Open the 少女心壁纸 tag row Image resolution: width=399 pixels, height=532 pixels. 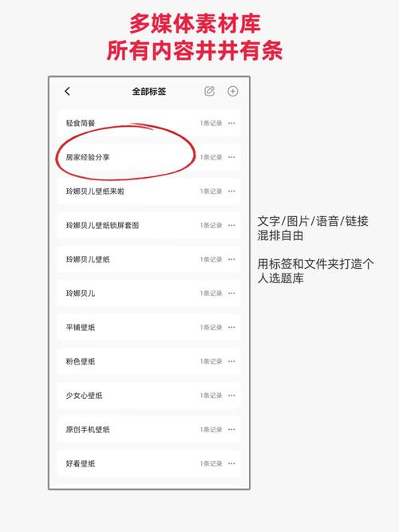click(149, 396)
